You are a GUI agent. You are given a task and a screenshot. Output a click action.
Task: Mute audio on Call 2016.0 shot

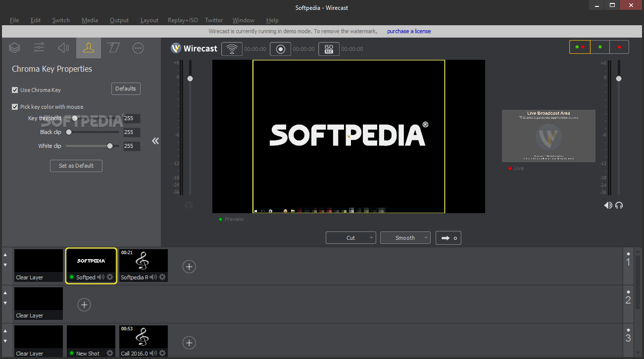(x=153, y=354)
